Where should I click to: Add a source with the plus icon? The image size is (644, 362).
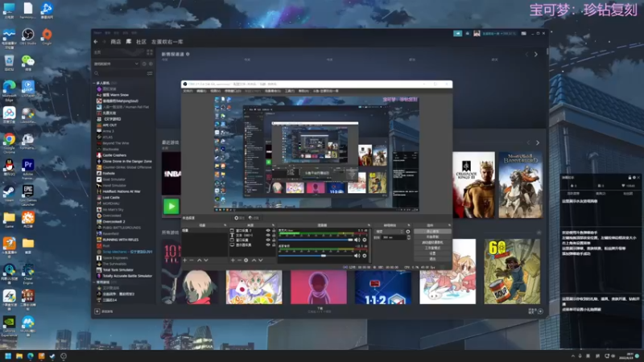pos(233,260)
